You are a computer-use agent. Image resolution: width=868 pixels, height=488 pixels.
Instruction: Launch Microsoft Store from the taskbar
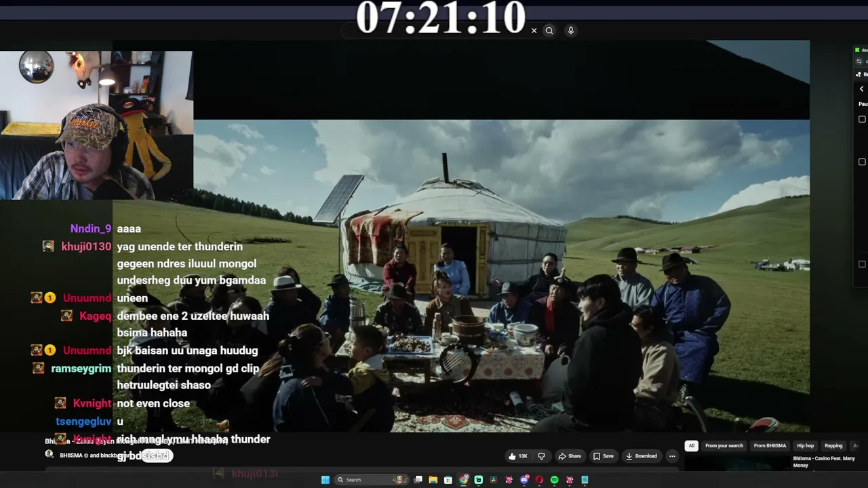448,480
